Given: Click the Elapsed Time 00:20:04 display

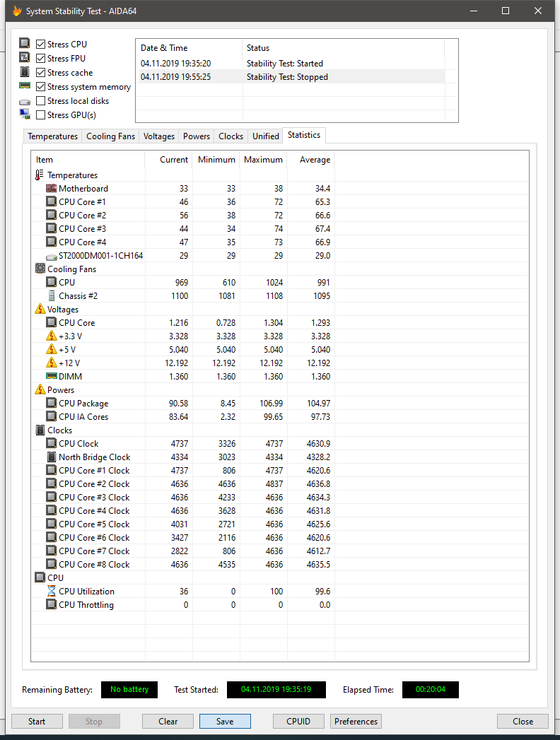Looking at the screenshot, I should coord(430,690).
